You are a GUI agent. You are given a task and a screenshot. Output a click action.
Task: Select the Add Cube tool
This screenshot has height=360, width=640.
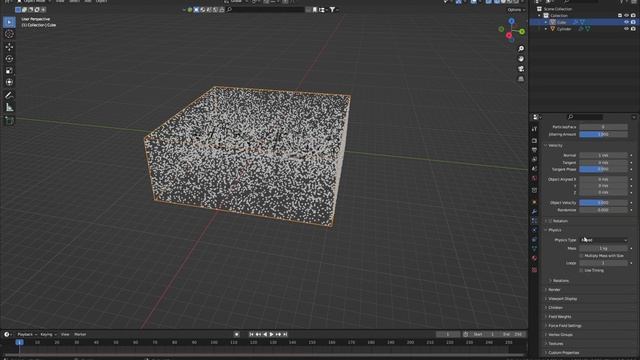pyautogui.click(x=9, y=121)
